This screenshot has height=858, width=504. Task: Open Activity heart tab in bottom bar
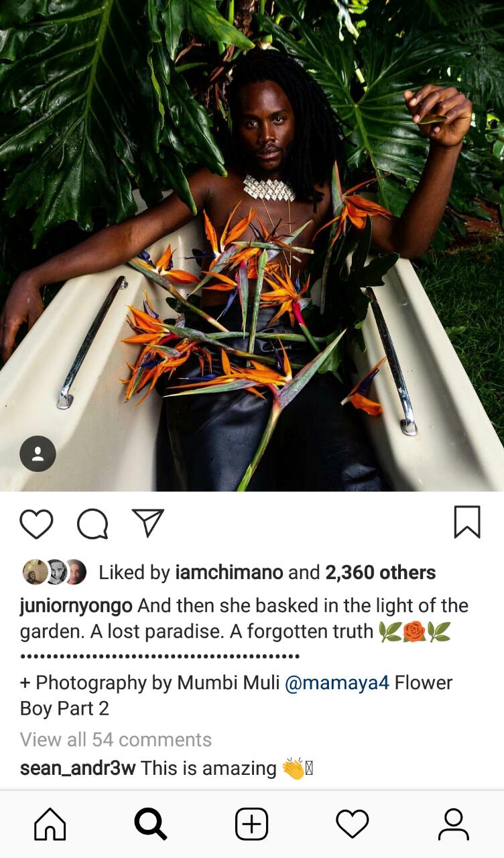[x=353, y=824]
